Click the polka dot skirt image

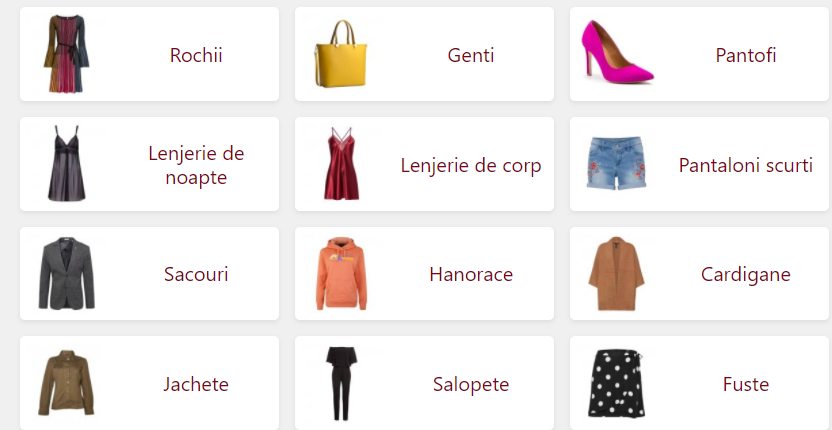616,385
